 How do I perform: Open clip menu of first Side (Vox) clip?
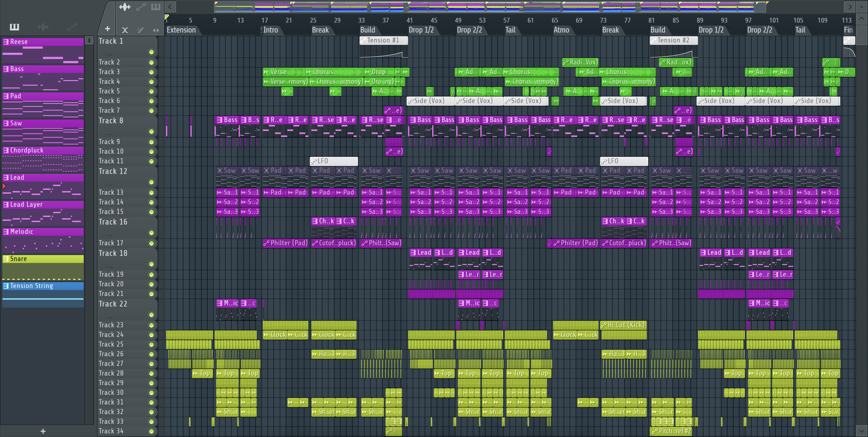(410, 101)
